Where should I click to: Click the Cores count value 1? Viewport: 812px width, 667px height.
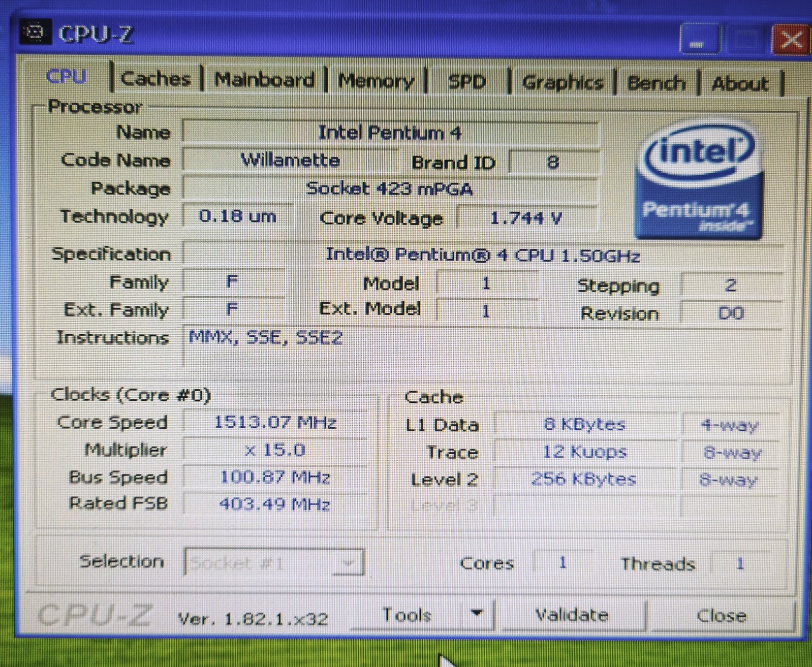(563, 563)
